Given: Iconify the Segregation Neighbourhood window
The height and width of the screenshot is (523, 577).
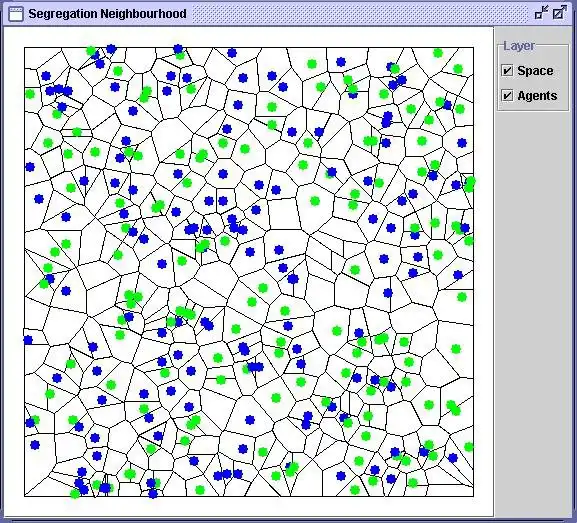Looking at the screenshot, I should [x=541, y=13].
